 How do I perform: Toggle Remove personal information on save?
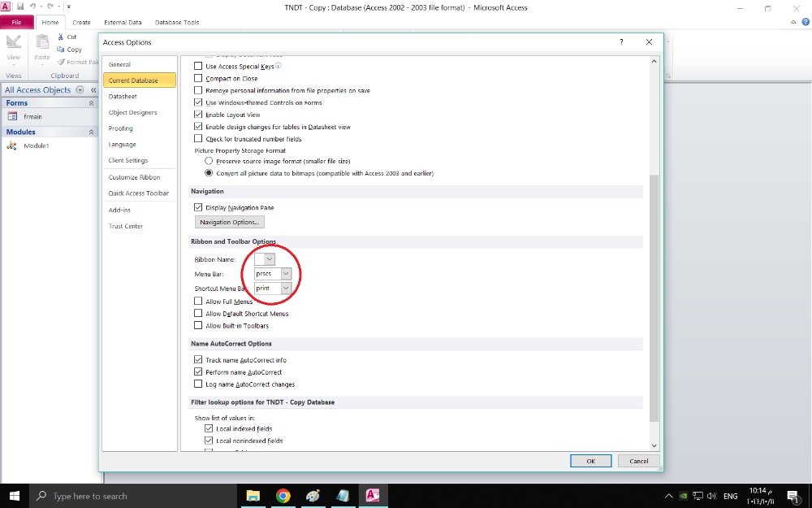pyautogui.click(x=198, y=90)
